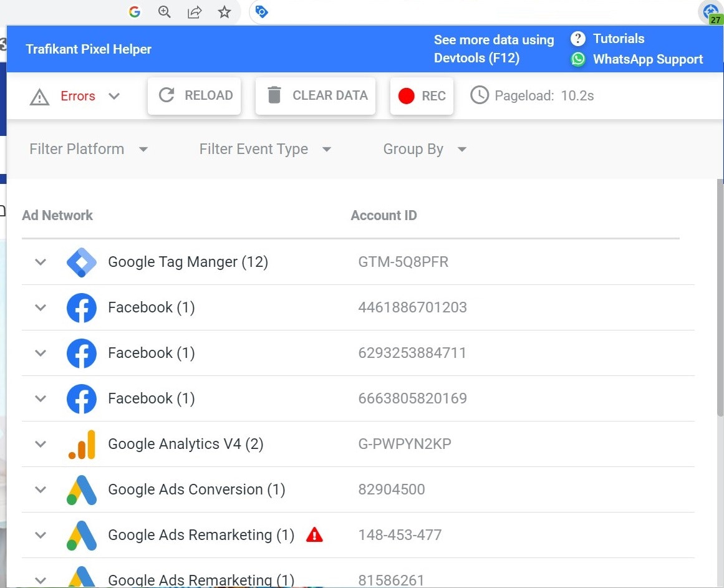Click the Ad Network column header

pos(57,215)
